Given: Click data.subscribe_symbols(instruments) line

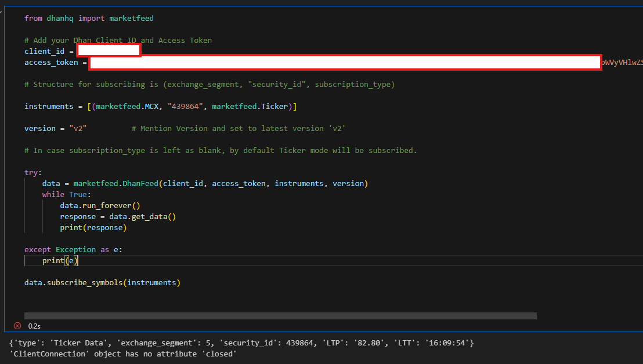Looking at the screenshot, I should point(103,283).
